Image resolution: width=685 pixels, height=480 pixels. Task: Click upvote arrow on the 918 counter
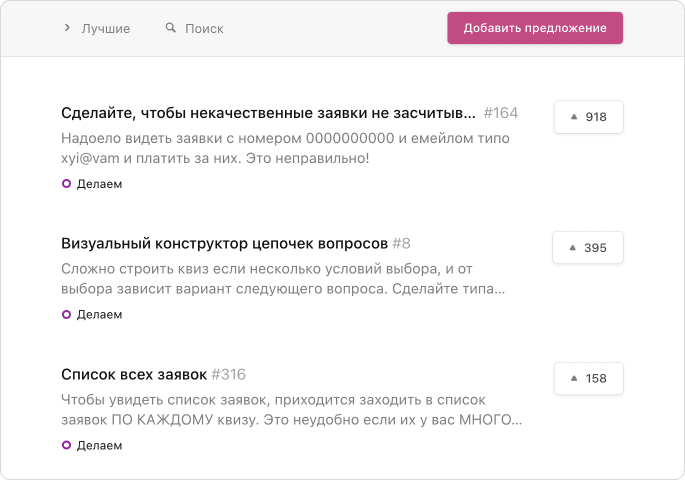pos(574,117)
